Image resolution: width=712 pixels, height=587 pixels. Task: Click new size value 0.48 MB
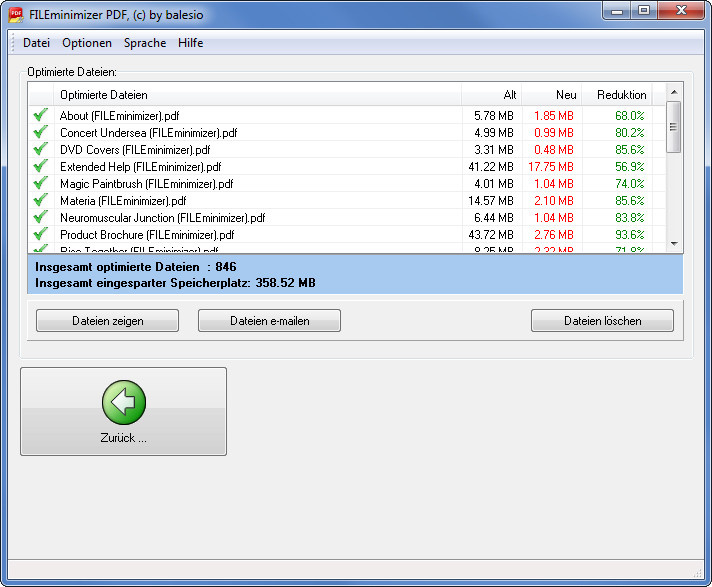[554, 149]
